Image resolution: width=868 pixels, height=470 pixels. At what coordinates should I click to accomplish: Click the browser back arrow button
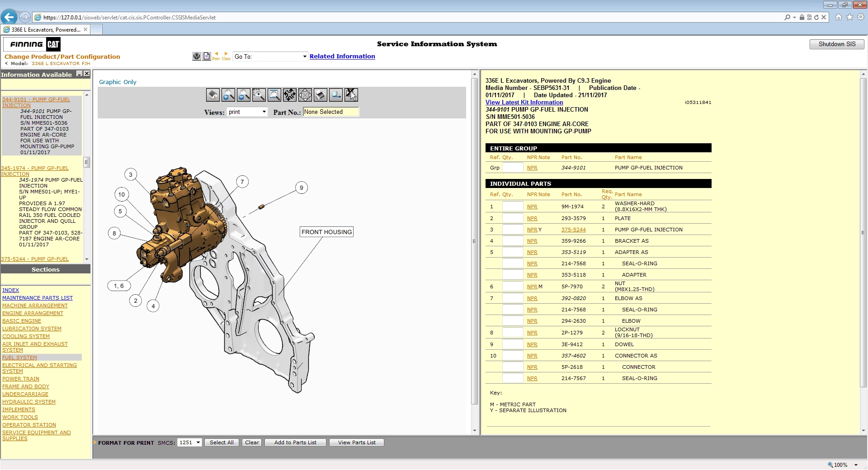pos(9,17)
